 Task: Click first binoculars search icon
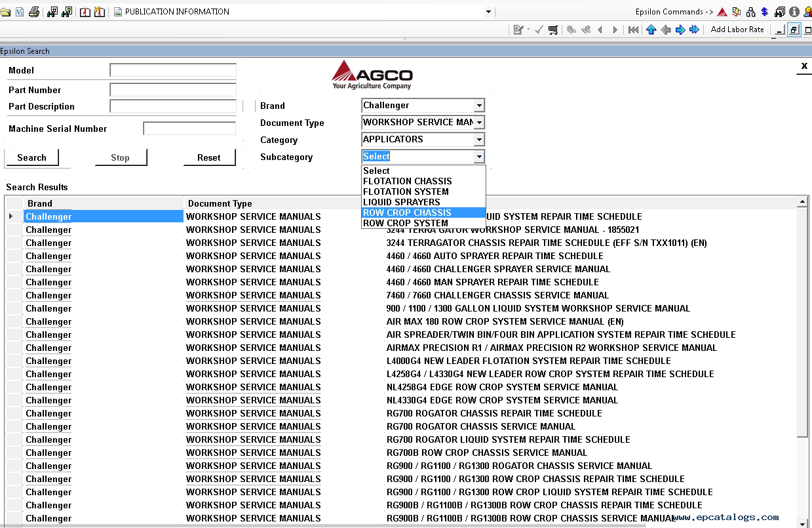[x=52, y=12]
